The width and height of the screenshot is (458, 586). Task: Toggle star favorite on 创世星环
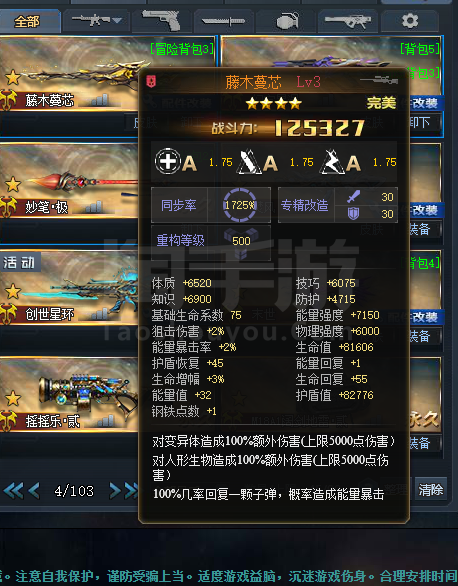click(x=13, y=292)
